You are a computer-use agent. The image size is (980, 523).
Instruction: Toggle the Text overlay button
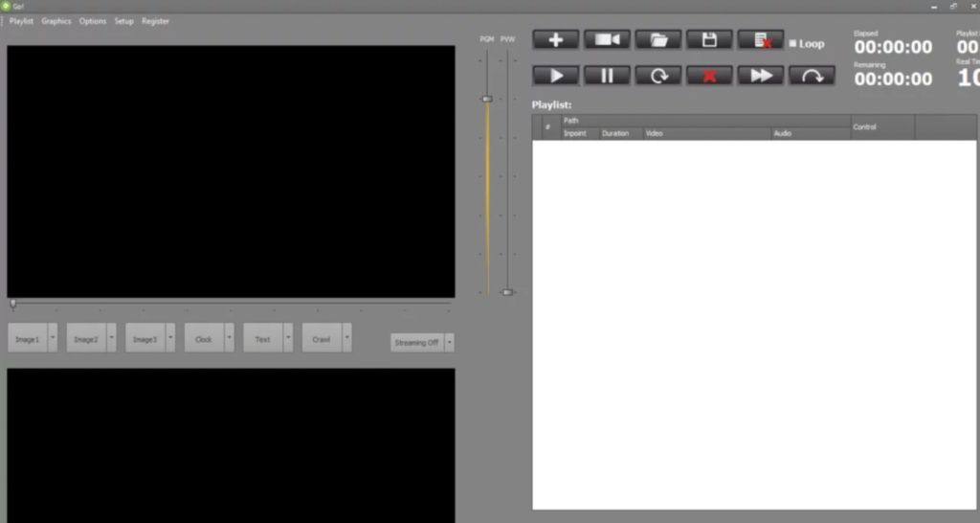(x=262, y=338)
